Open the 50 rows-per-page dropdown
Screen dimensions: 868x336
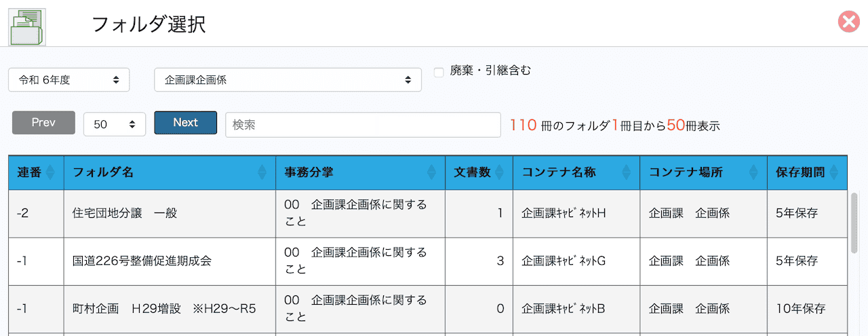pyautogui.click(x=114, y=124)
